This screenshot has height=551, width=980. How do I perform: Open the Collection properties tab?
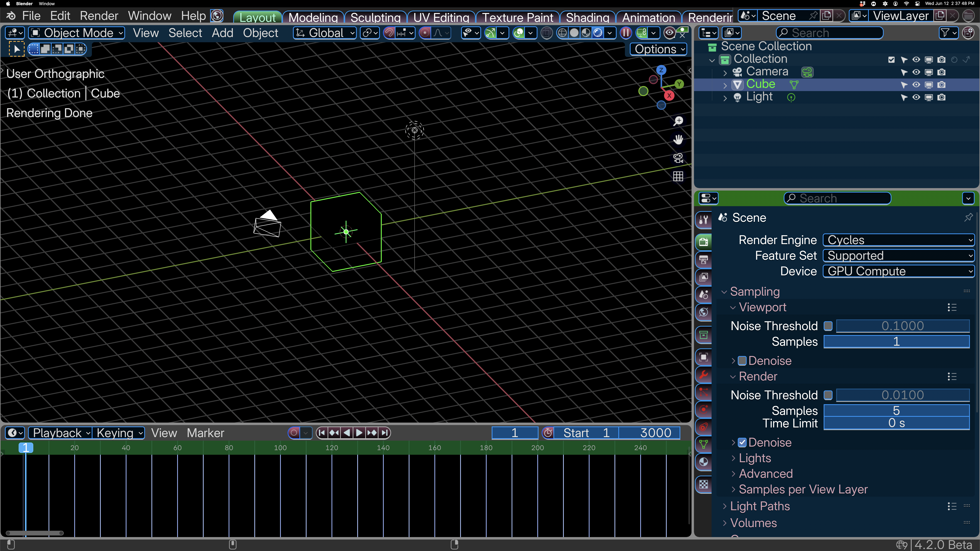point(703,335)
